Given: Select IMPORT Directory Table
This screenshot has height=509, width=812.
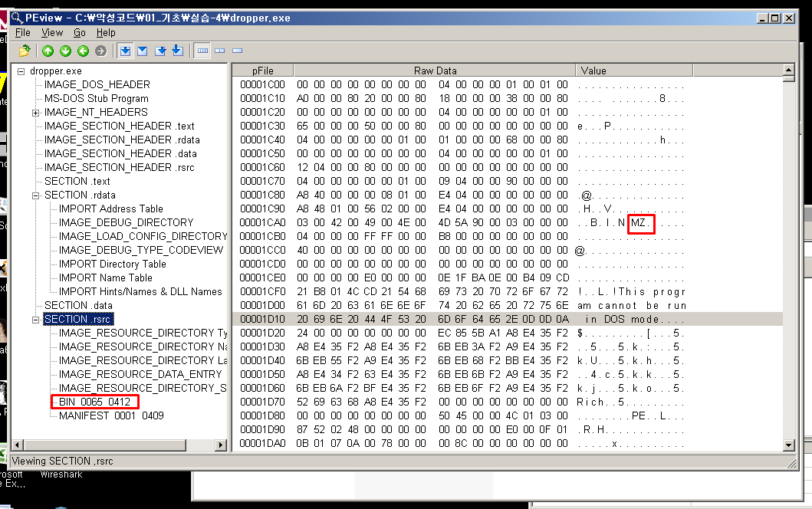Looking at the screenshot, I should tap(113, 264).
